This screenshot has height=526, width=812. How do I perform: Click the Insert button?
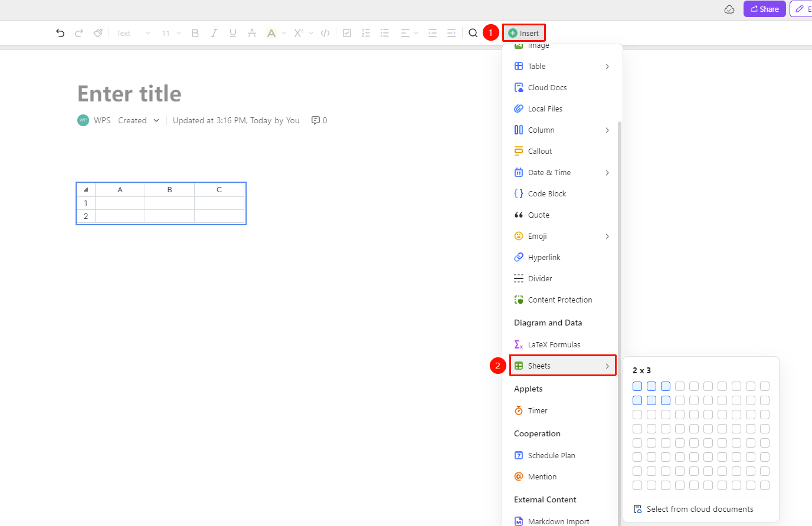523,33
